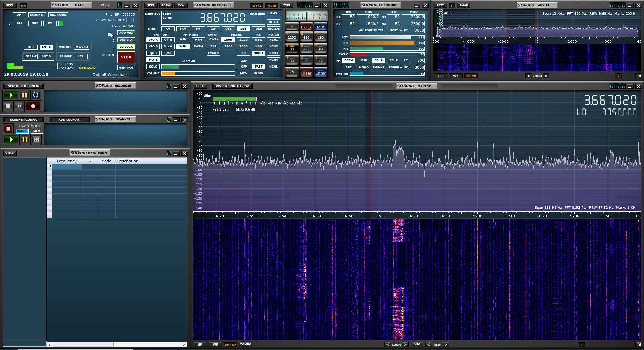Switch to WF view in MAIN SP

(x=215, y=345)
